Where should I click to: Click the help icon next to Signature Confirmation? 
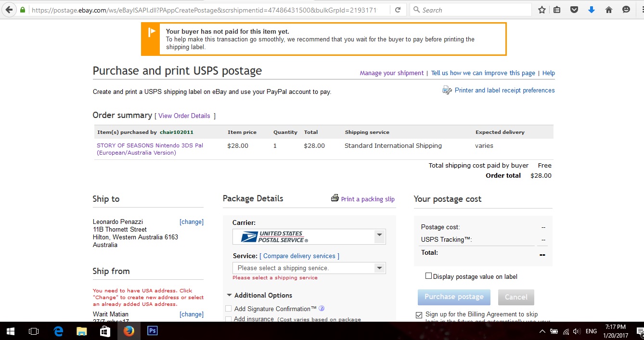pos(322,309)
